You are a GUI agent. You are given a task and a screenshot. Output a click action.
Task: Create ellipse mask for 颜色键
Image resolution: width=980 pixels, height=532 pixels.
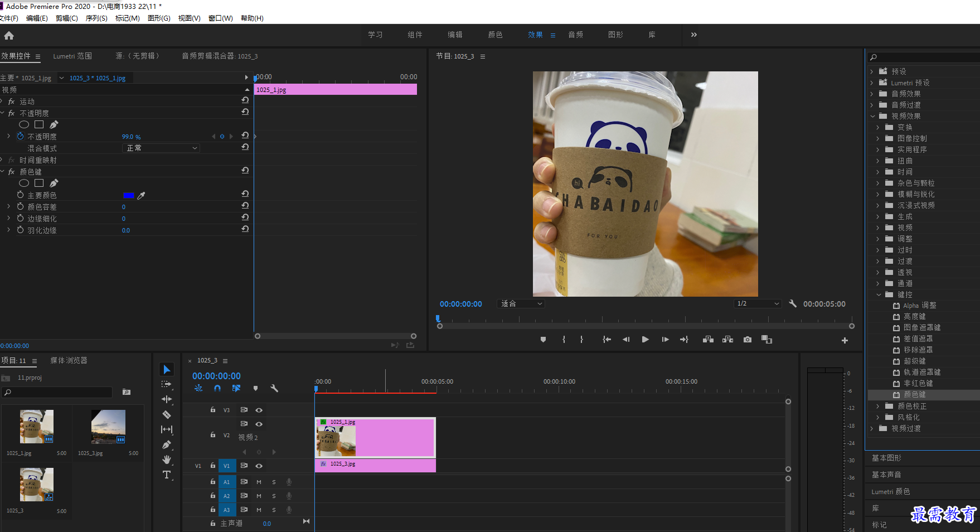pos(24,183)
